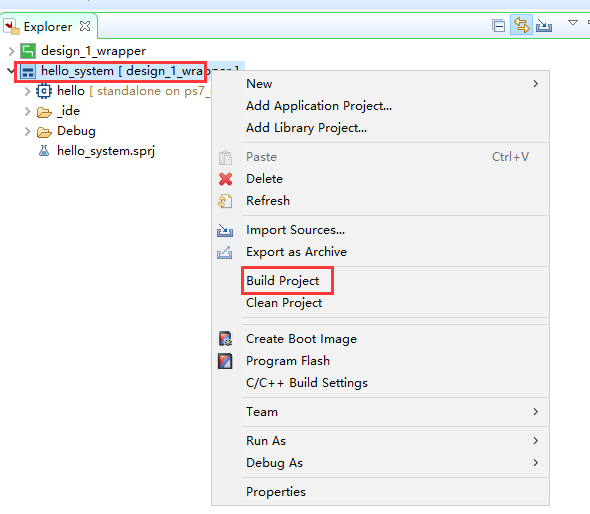Click the Explorer tab's Vitis icon
Screen dimensions: 590x514
click(11, 26)
